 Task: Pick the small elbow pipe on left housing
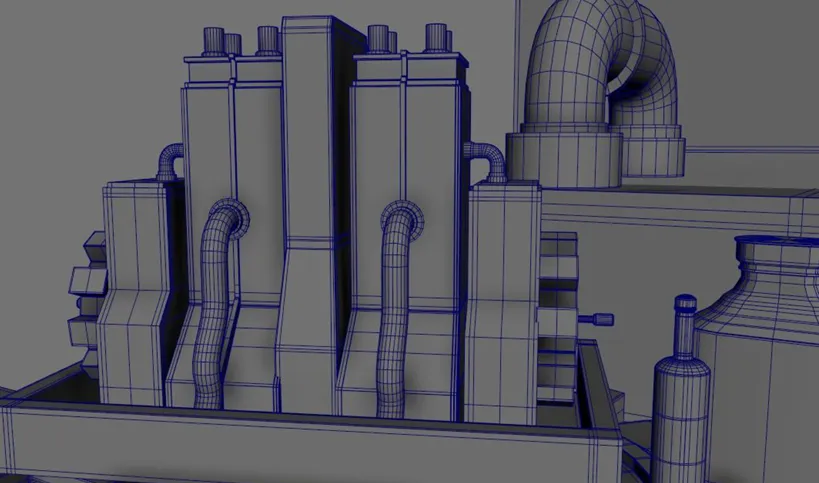(170, 162)
